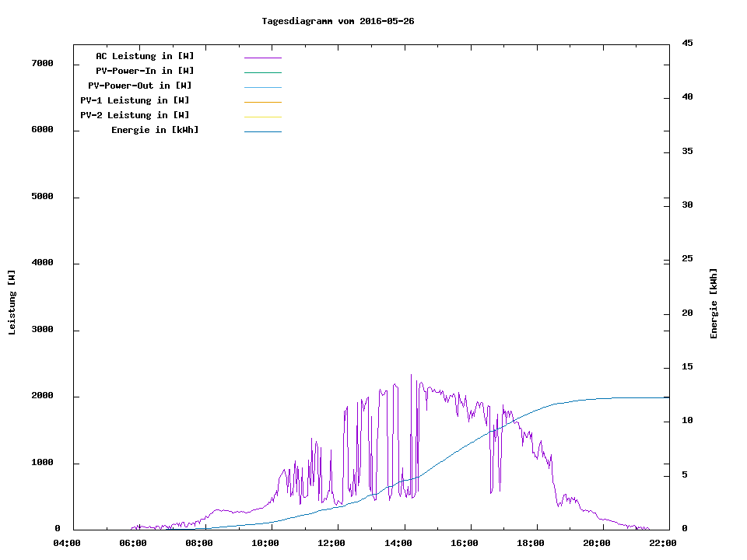
Task: Click the 45 tick on the energy axis
Action: pos(688,43)
